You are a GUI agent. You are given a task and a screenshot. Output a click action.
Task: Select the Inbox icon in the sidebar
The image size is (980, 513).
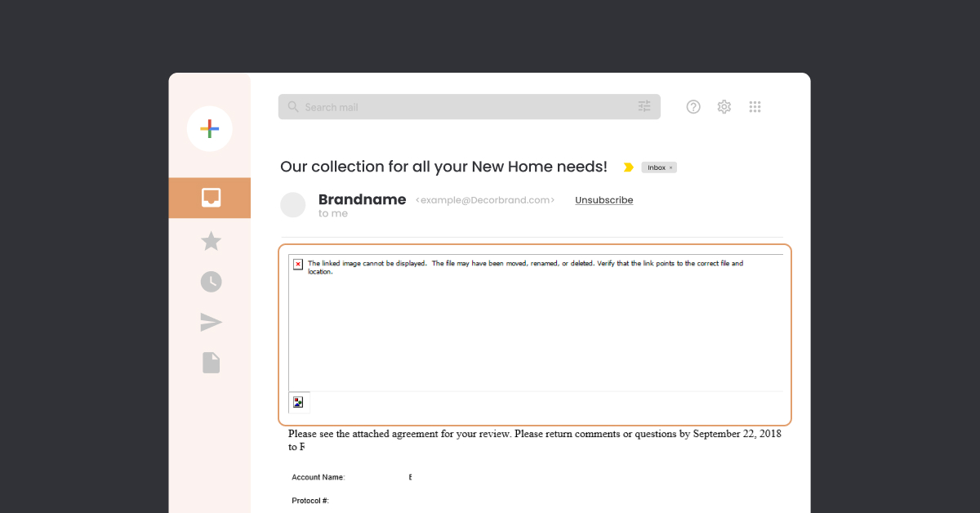pos(210,198)
